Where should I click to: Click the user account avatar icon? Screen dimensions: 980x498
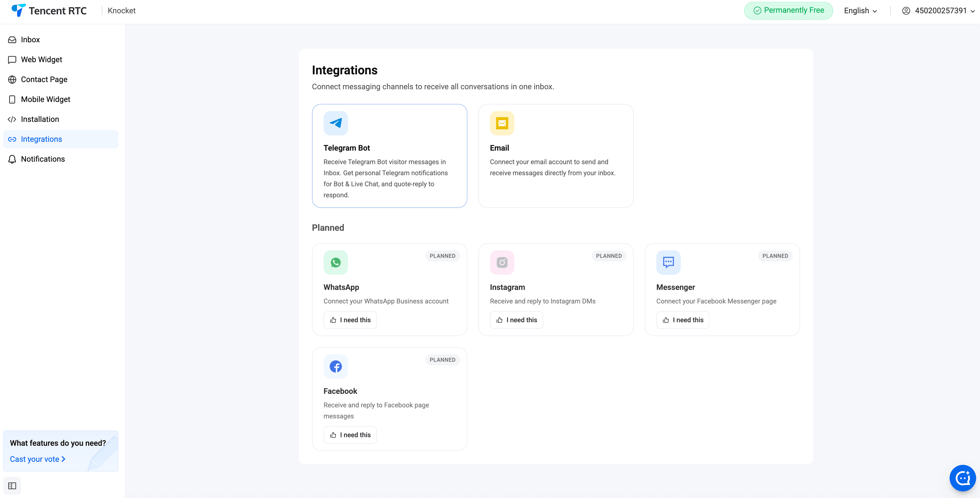pos(906,11)
